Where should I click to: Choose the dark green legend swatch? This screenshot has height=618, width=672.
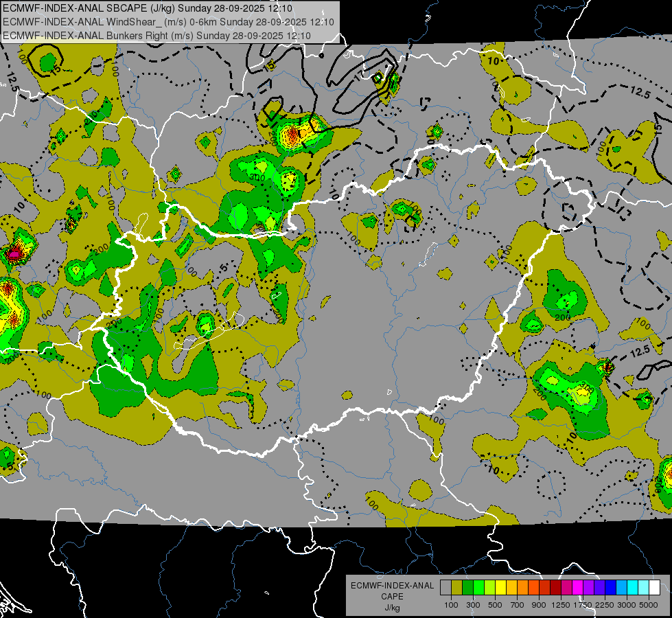(468, 588)
